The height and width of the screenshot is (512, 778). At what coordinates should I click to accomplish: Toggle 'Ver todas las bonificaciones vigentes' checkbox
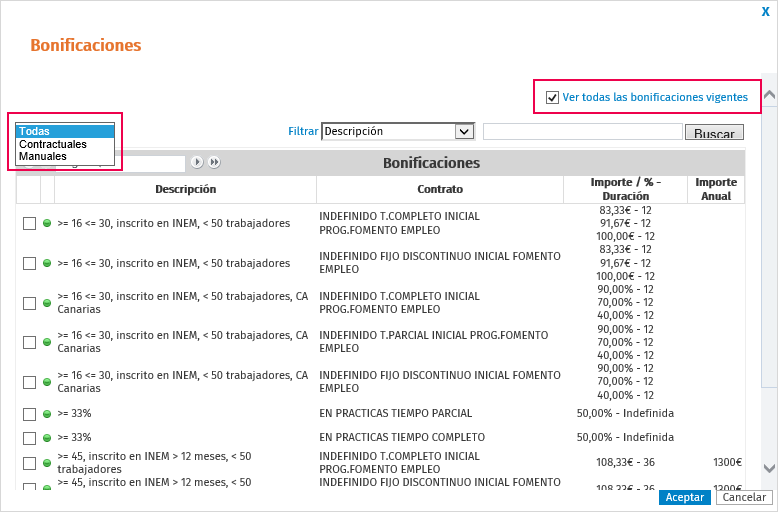click(552, 97)
